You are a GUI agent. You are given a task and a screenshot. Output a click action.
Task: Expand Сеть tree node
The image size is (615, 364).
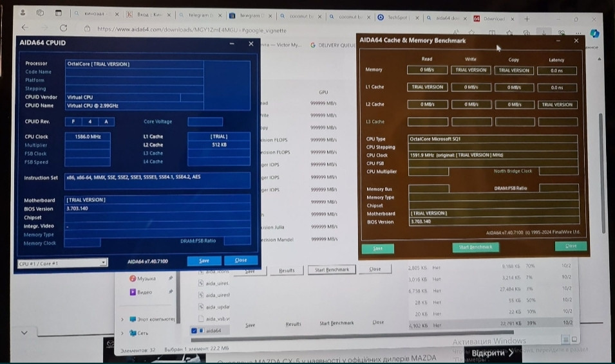(x=122, y=333)
